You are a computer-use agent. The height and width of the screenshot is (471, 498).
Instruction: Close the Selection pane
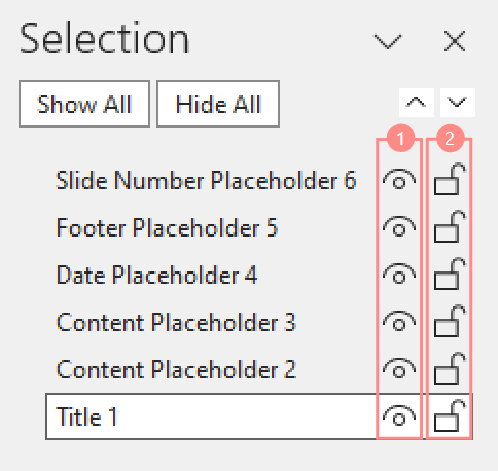454,41
